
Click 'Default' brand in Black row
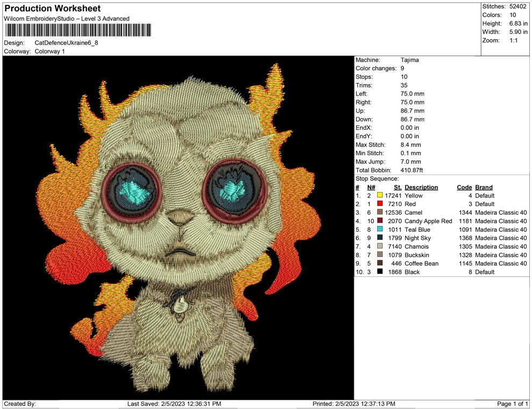click(x=485, y=272)
